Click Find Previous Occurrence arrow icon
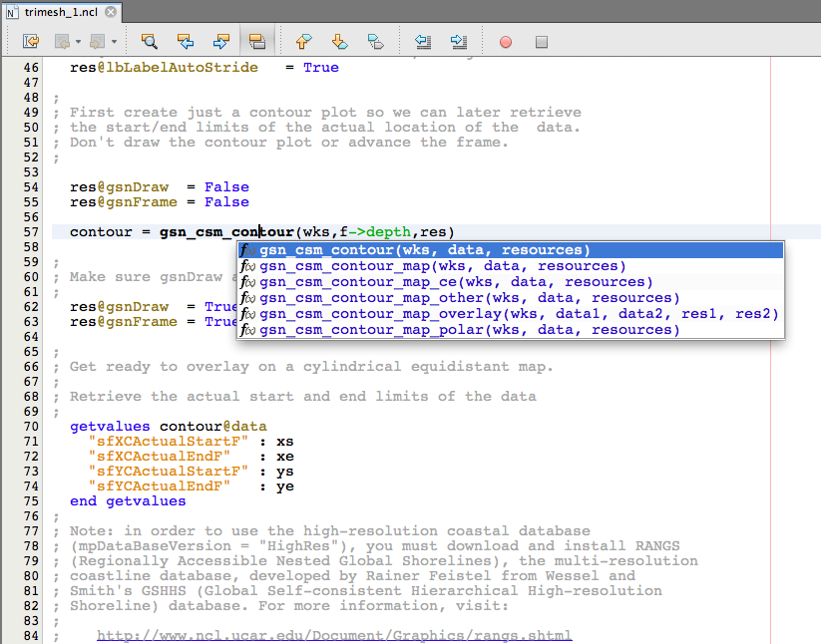Screen dimensions: 821x644 pos(185,42)
